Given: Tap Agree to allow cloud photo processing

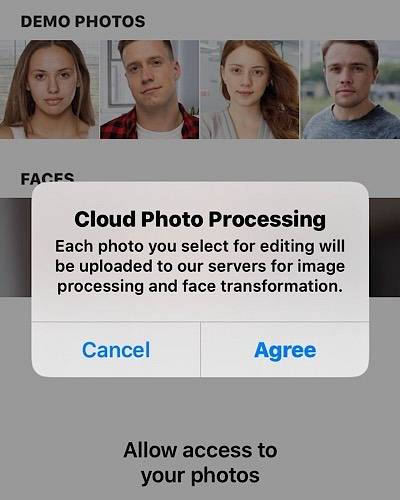Looking at the screenshot, I should click(x=285, y=349).
